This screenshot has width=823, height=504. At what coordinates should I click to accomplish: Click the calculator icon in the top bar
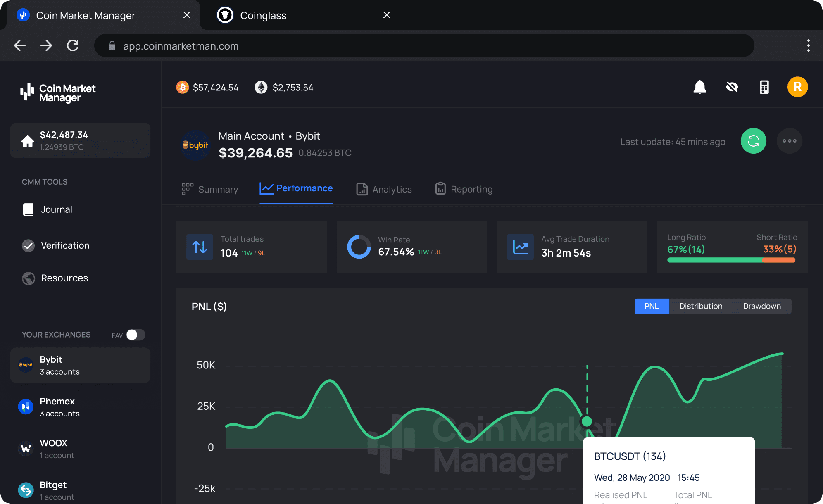pyautogui.click(x=764, y=87)
